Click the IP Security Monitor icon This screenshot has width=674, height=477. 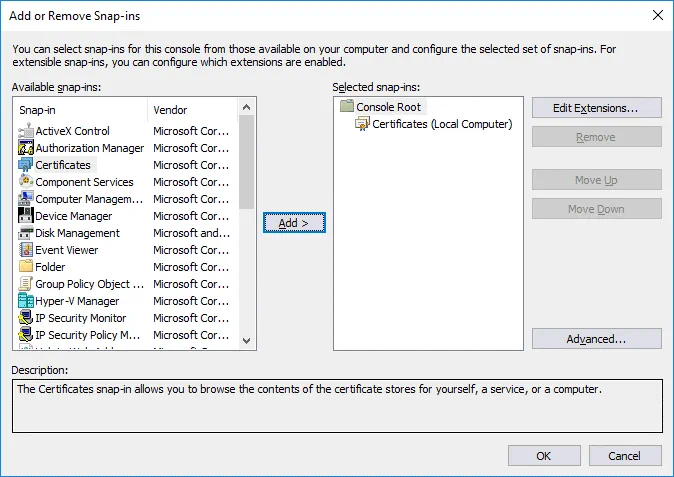point(26,318)
